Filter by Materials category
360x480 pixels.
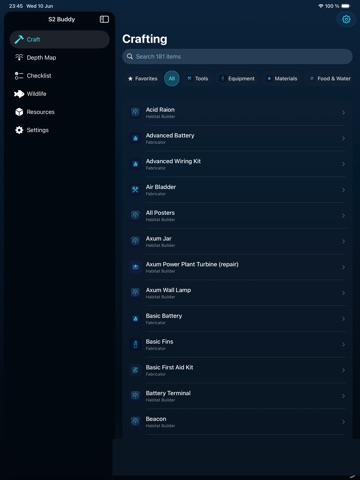coord(282,79)
